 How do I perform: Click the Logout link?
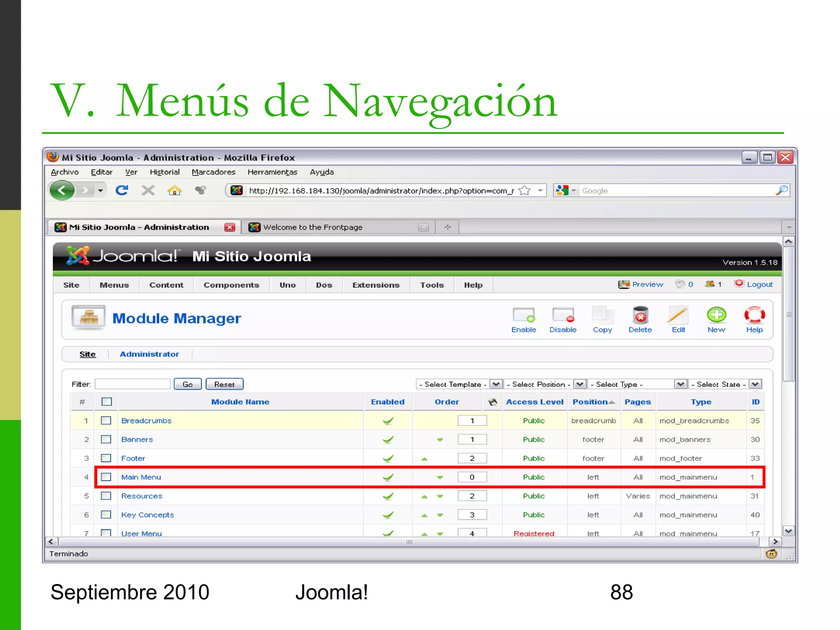point(760,284)
